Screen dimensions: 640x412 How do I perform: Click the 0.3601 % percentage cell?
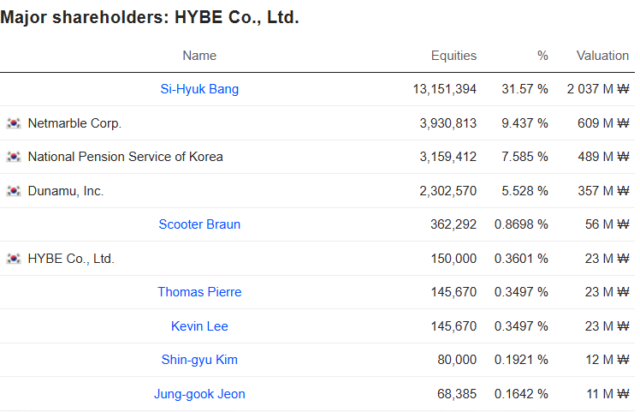[x=521, y=259]
